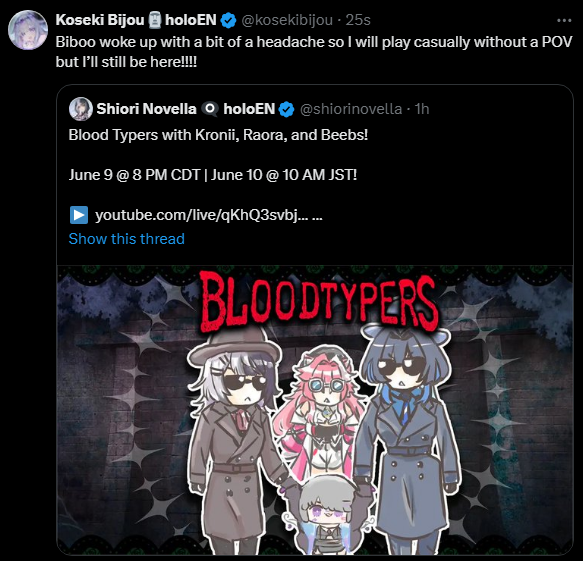Click the moai emoji beside Koseki Bijou
This screenshot has width=583, height=561.
pos(155,20)
